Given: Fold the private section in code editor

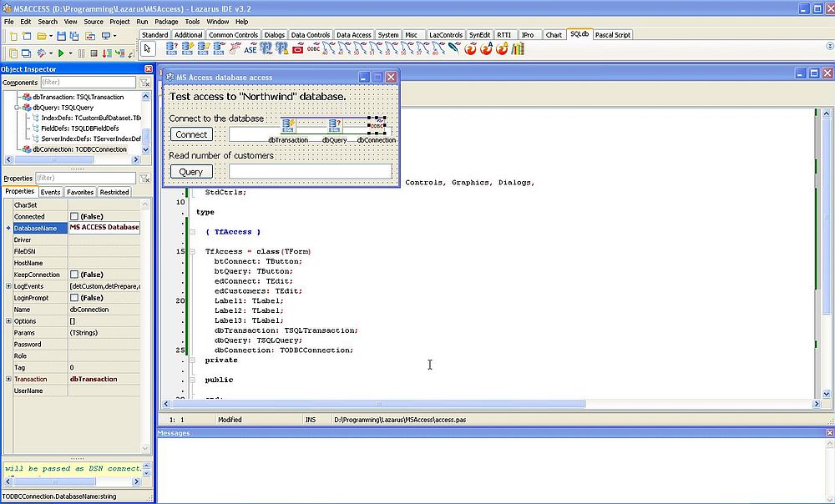Looking at the screenshot, I should coord(192,360).
